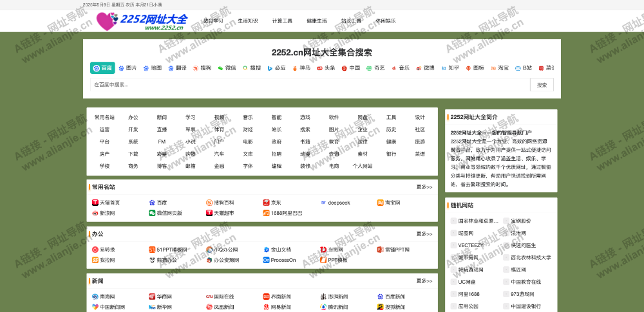Click the orange icon beside 我拉网

(95, 260)
